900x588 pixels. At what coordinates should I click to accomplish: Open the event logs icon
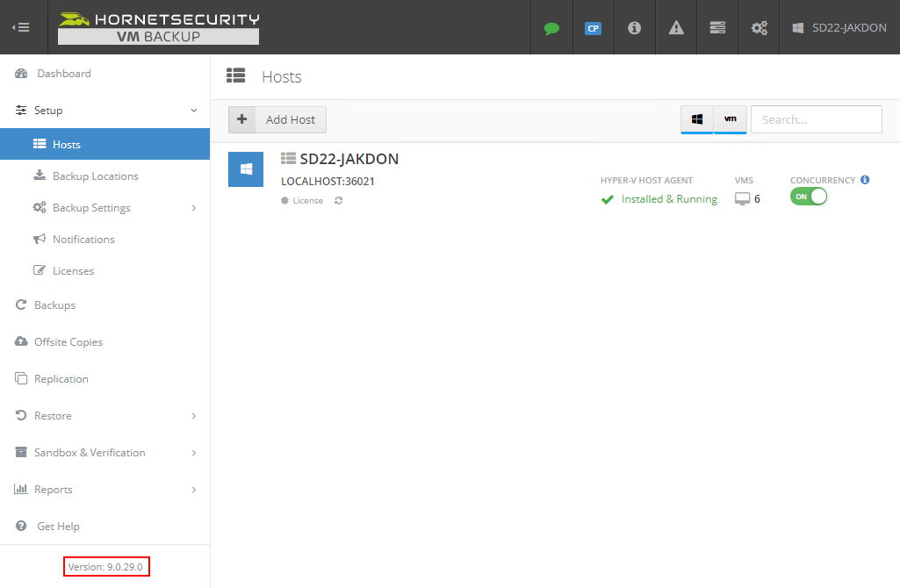tap(716, 27)
